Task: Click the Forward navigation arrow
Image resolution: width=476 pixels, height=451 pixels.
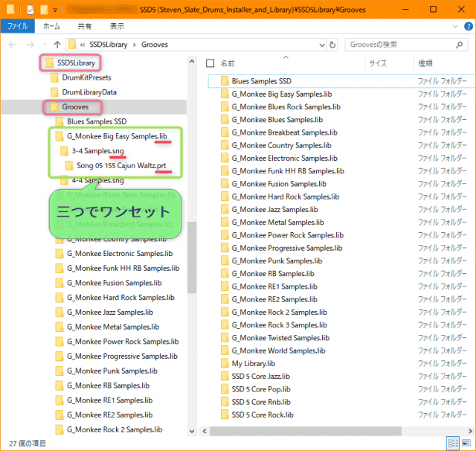Action: [30, 45]
